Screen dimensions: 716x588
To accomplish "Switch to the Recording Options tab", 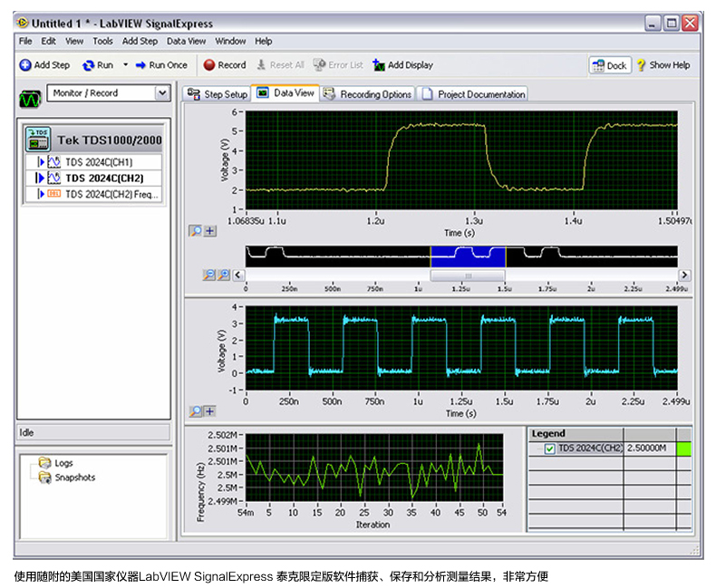I will pyautogui.click(x=367, y=94).
